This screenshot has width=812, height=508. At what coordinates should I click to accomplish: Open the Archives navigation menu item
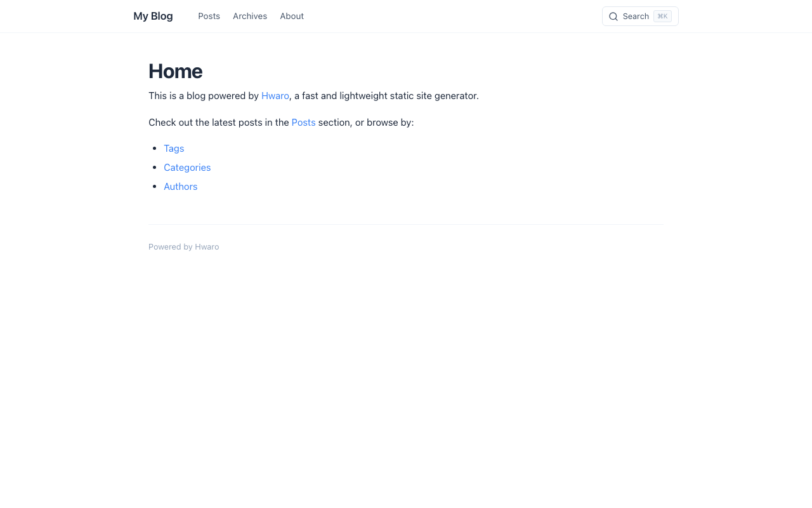(249, 16)
